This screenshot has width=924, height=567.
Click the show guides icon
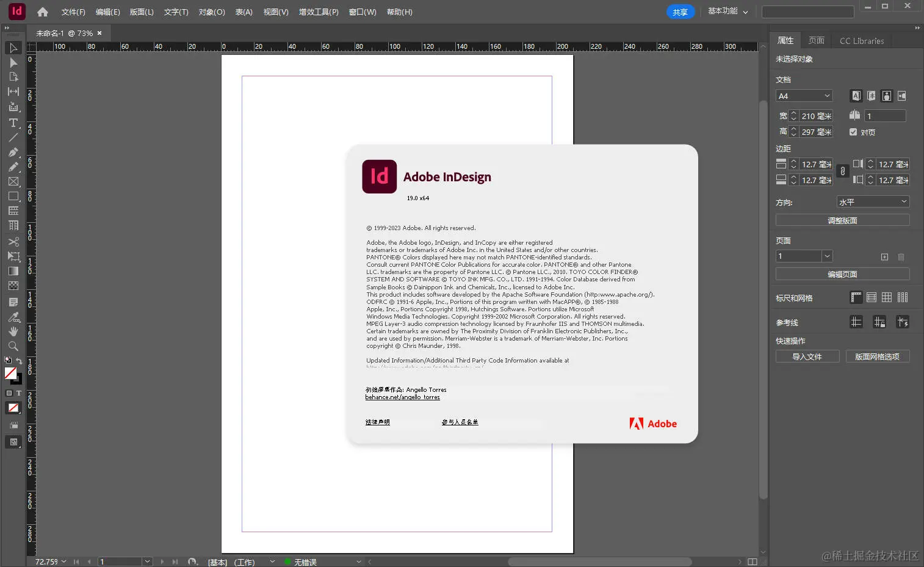click(x=856, y=322)
